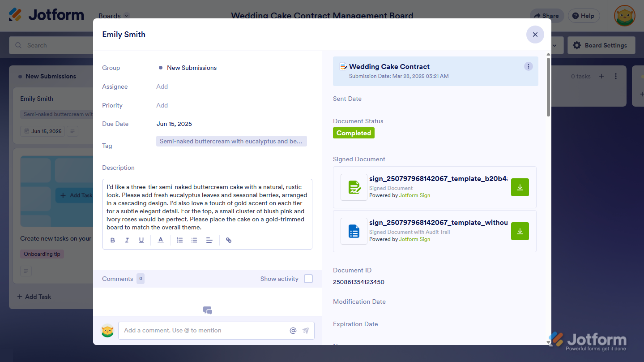Click the @ mention icon in comment box

point(293,331)
